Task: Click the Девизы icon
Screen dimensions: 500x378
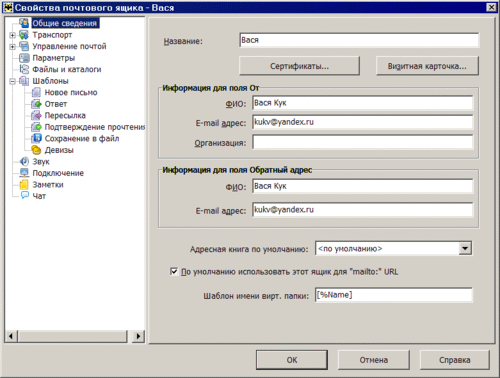Action: [36, 150]
